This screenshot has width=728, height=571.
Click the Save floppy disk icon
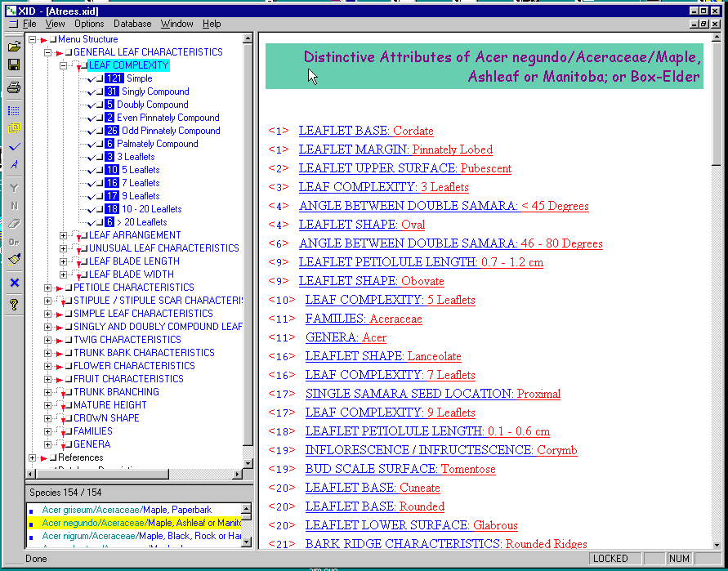[14, 65]
